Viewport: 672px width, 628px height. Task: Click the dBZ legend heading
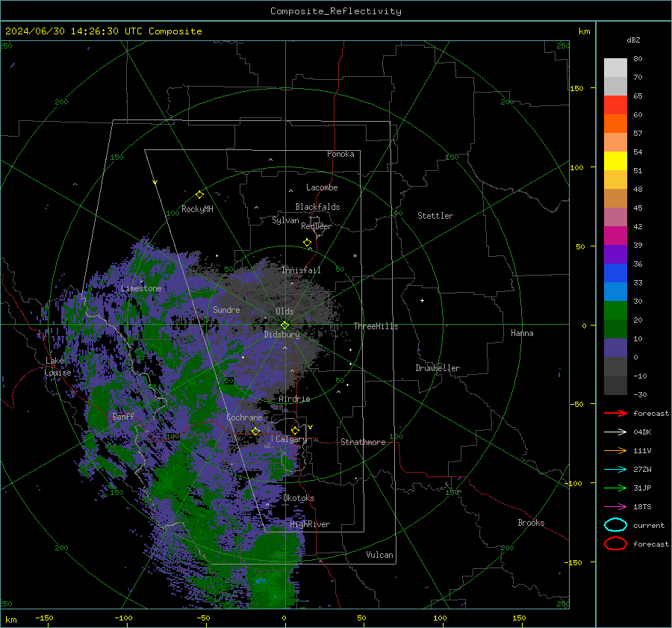coord(633,40)
